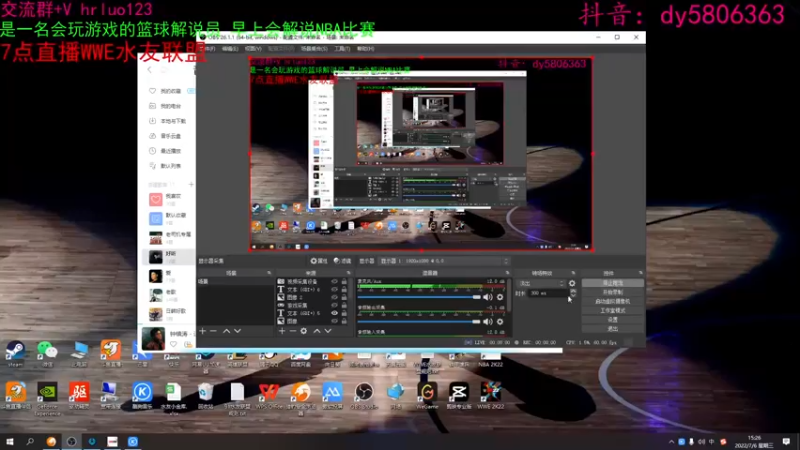This screenshot has height=450, width=800.
Task: Open the 编辑(E) menu in OBS
Action: (230, 49)
